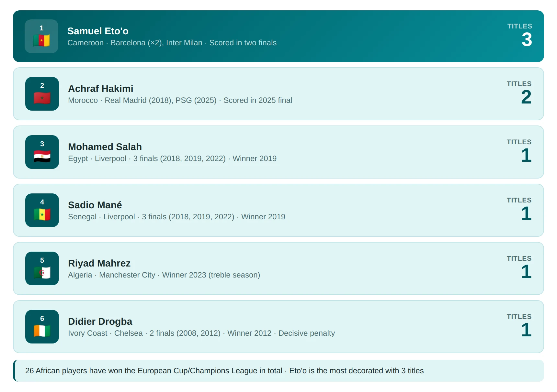The width and height of the screenshot is (557, 392).
Task: Open the Didier Drogba name heading
Action: [x=100, y=321]
